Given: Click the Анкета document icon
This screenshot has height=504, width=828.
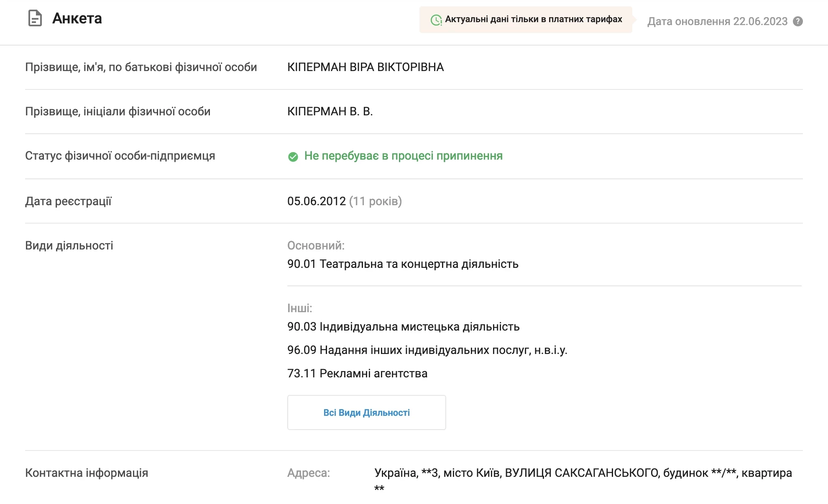Looking at the screenshot, I should (x=35, y=18).
